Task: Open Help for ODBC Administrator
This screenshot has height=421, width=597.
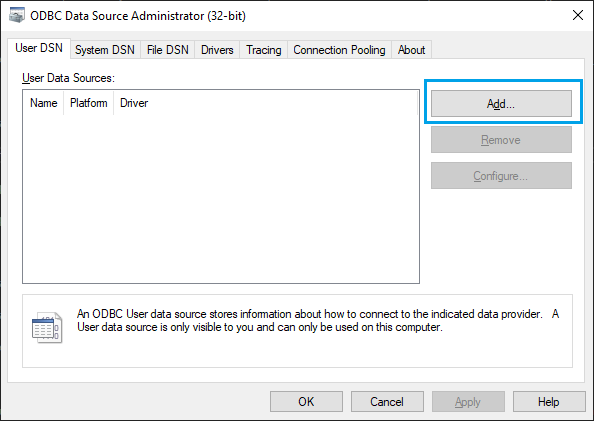Action: tap(549, 402)
